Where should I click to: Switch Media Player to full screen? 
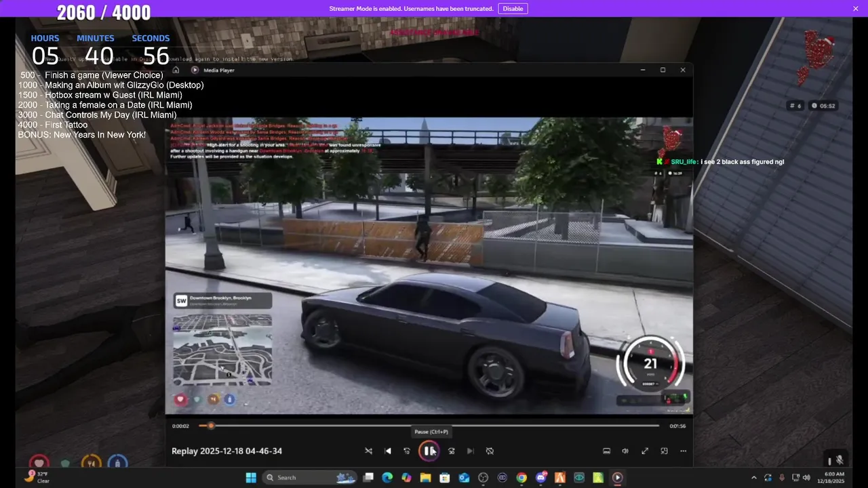[645, 451]
